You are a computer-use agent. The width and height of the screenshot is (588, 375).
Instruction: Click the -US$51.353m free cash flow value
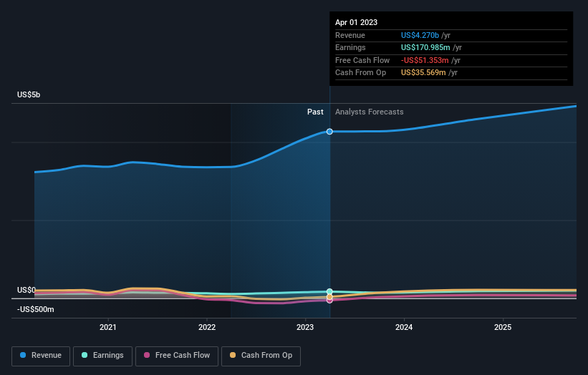(x=425, y=60)
